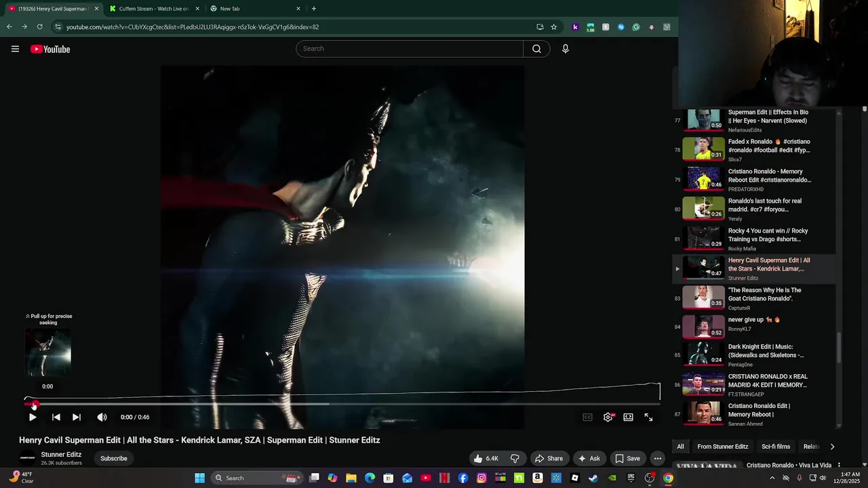Open the Ask button under the video
The height and width of the screenshot is (488, 868).
pyautogui.click(x=589, y=458)
